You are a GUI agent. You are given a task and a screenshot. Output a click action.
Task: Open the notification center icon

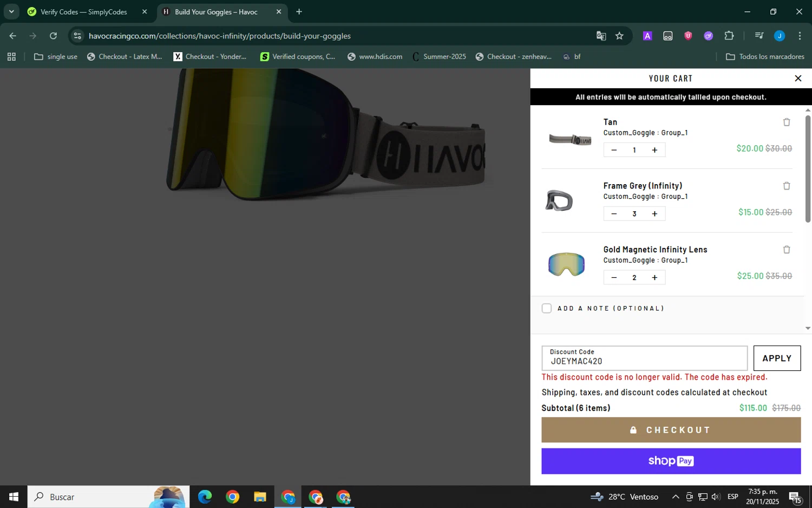pos(795,497)
